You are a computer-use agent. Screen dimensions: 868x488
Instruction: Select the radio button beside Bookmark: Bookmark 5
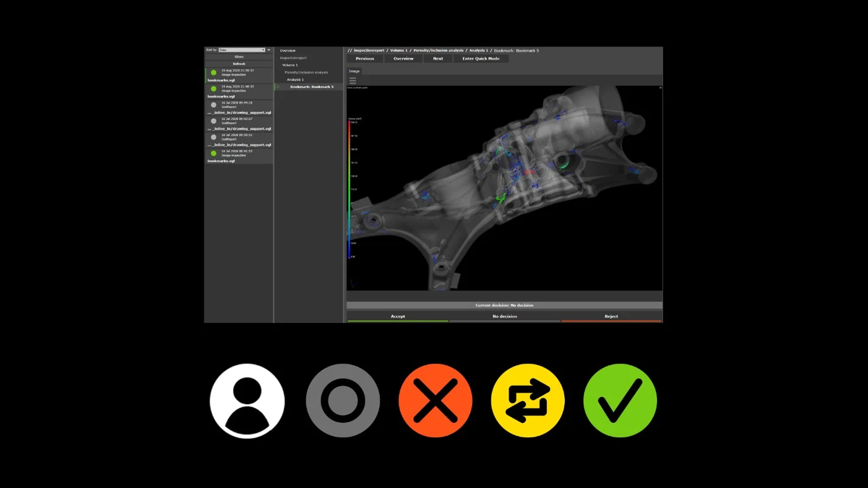pos(277,86)
